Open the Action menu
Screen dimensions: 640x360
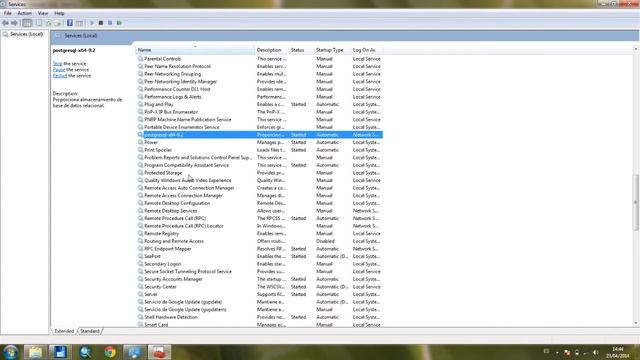(x=24, y=13)
